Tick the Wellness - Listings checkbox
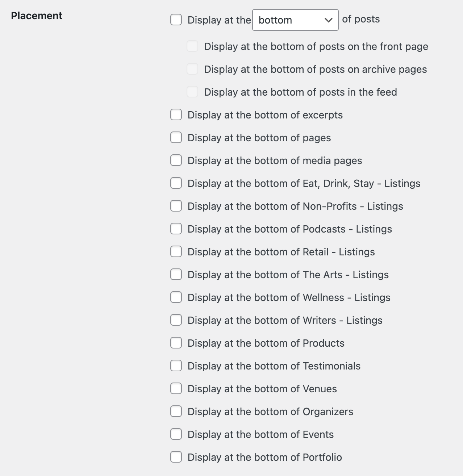Screen dimensions: 463x476 (x=176, y=297)
